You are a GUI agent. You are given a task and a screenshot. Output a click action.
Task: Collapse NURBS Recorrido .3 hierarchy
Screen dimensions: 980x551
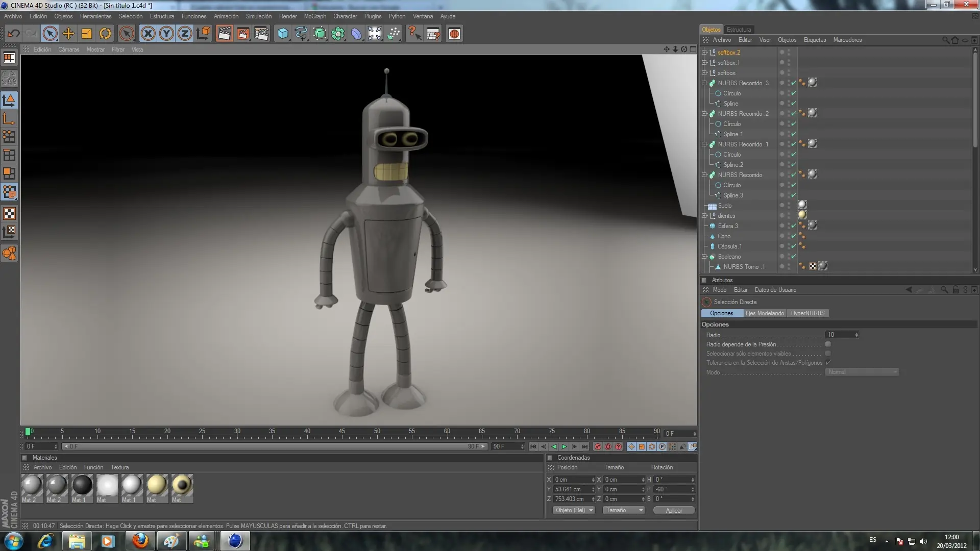pos(704,83)
